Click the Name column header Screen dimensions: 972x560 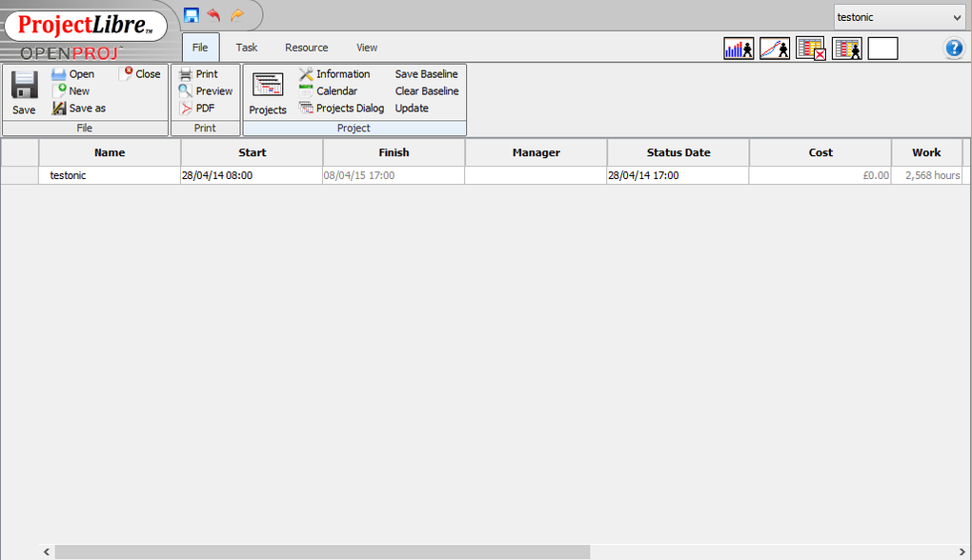(110, 152)
